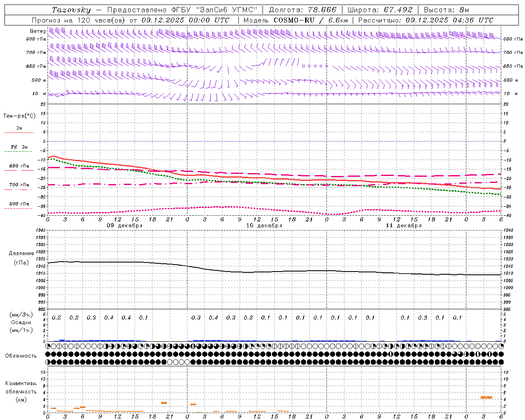This screenshot has width=525, height=420.
Task: Click the "10 м" wind level label at left
Action: (39, 94)
